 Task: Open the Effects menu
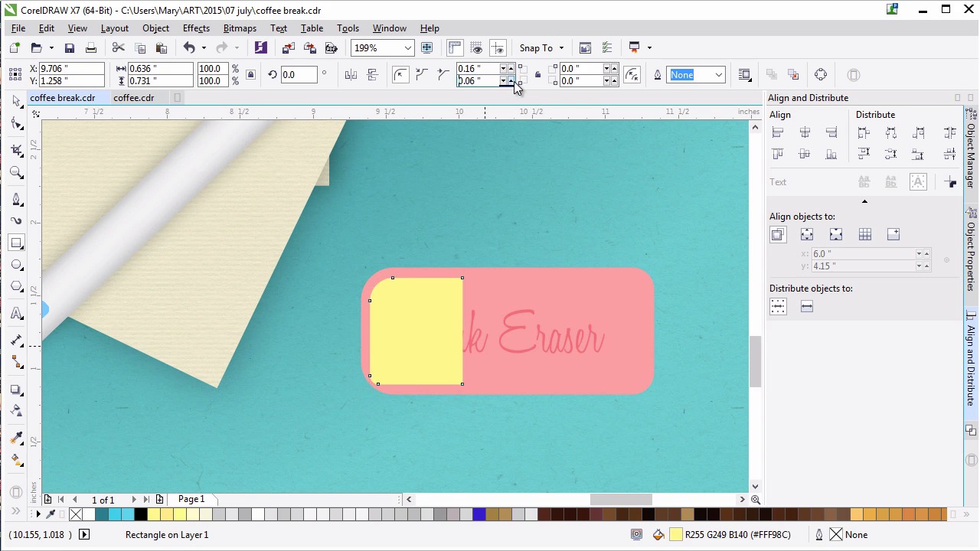196,28
